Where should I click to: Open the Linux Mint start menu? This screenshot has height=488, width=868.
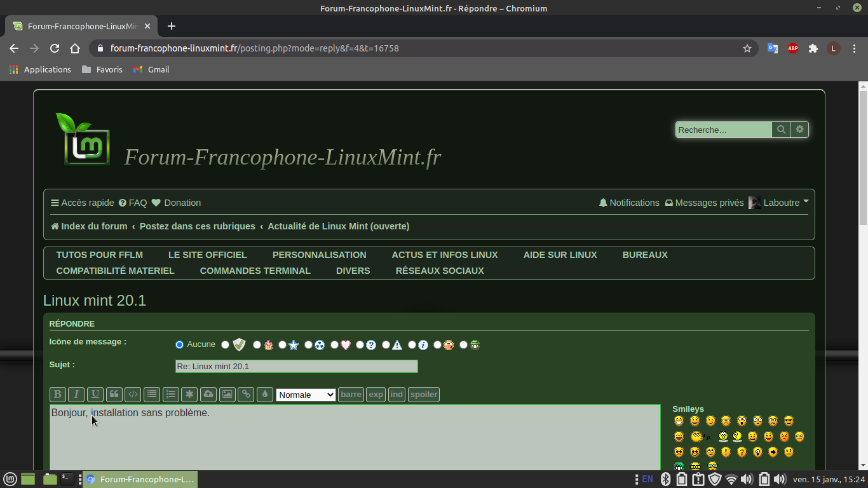tap(10, 479)
